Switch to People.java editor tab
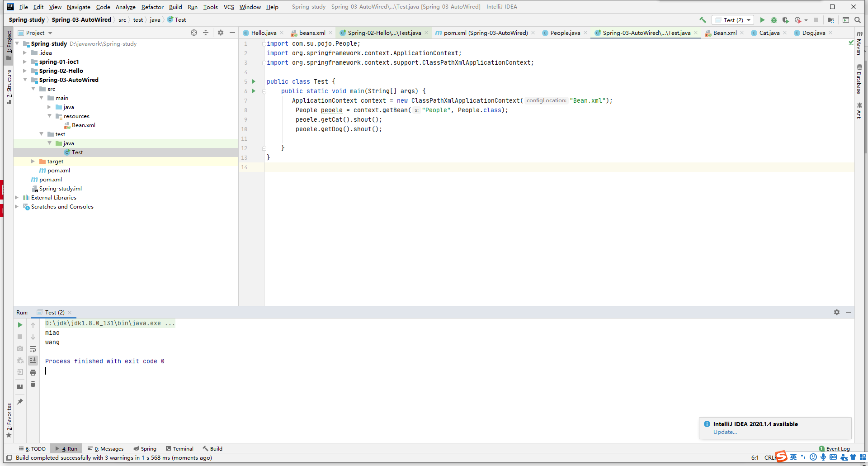Viewport: 868px width, 466px height. click(x=565, y=33)
